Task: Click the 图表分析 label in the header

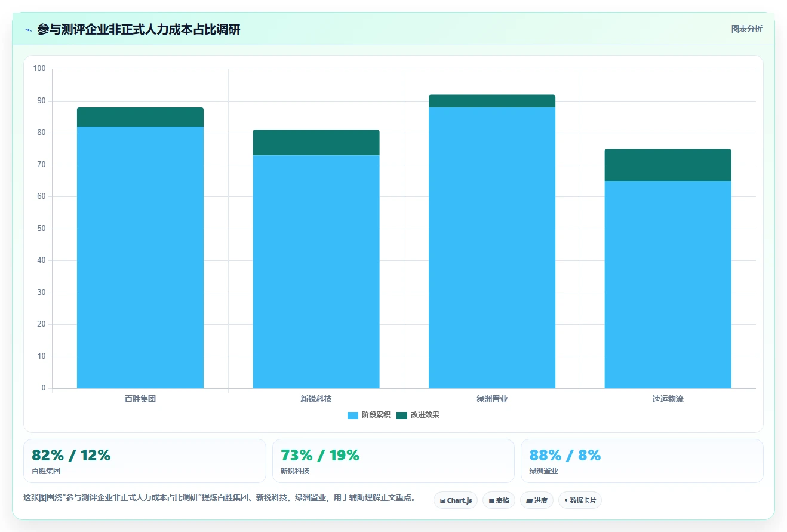Action: coord(746,29)
